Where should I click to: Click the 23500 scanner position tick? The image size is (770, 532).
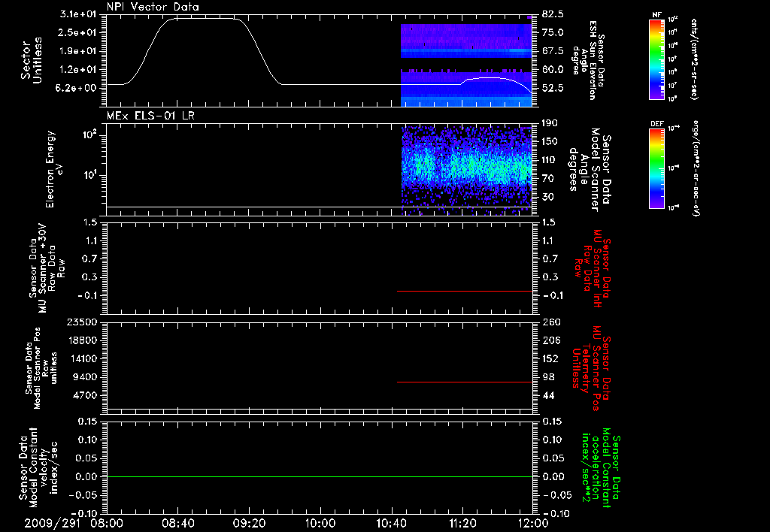(83, 322)
